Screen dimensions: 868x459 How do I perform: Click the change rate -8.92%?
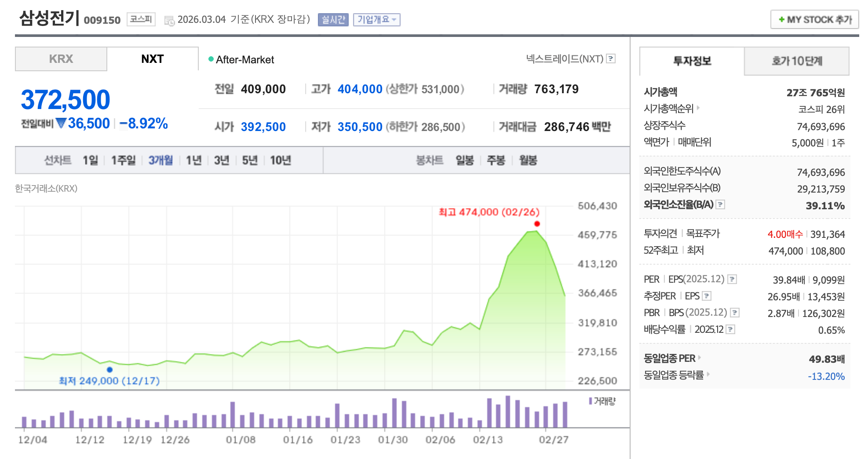(144, 124)
